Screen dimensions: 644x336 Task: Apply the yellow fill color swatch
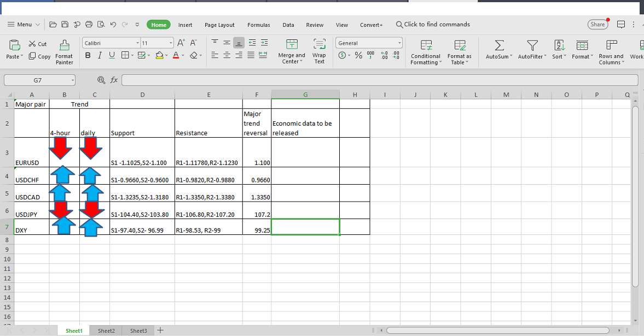159,55
